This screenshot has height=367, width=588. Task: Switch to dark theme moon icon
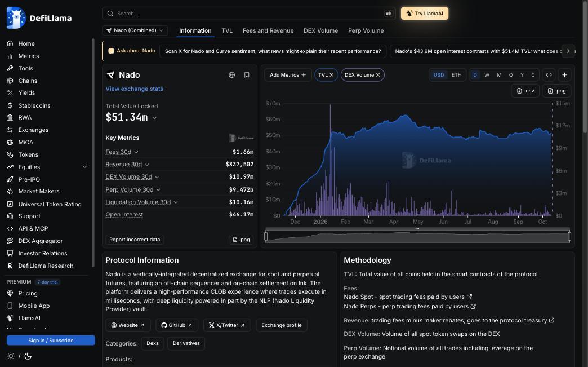point(28,356)
